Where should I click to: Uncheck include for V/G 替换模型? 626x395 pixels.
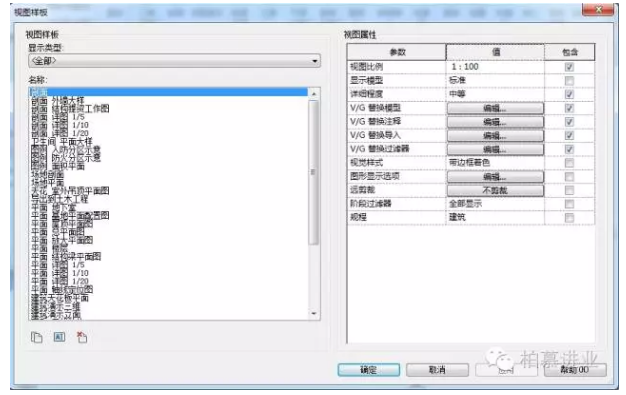[x=569, y=108]
